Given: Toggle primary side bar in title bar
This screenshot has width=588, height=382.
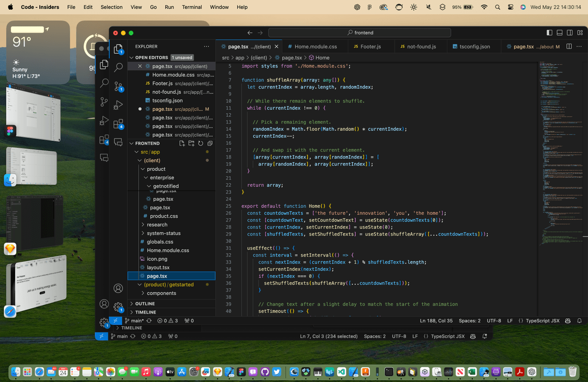Looking at the screenshot, I should pos(549,33).
